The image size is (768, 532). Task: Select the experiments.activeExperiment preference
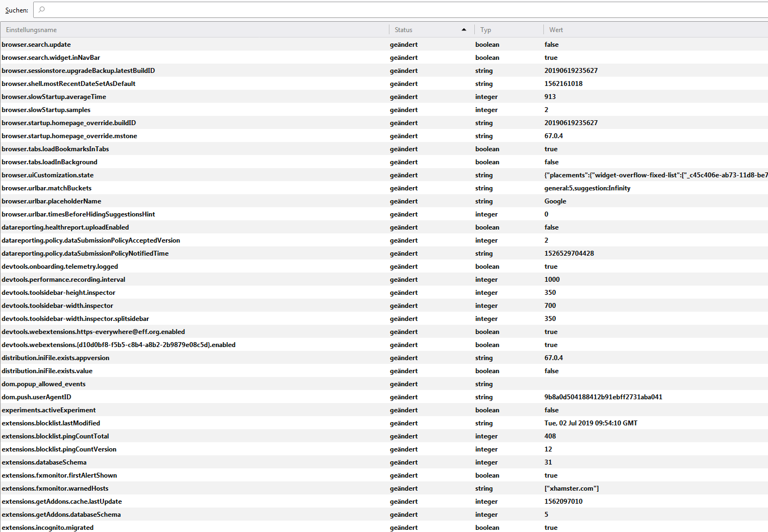49,410
